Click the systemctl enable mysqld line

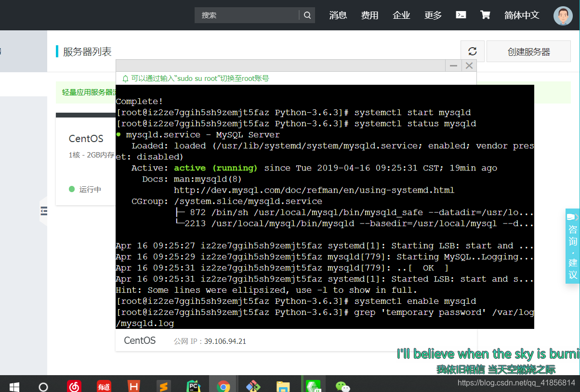(x=296, y=301)
